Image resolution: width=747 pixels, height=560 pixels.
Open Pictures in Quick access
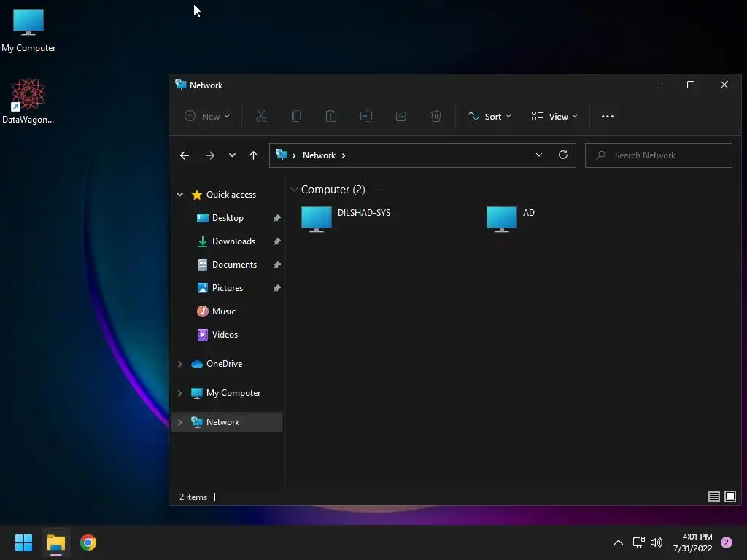(228, 288)
